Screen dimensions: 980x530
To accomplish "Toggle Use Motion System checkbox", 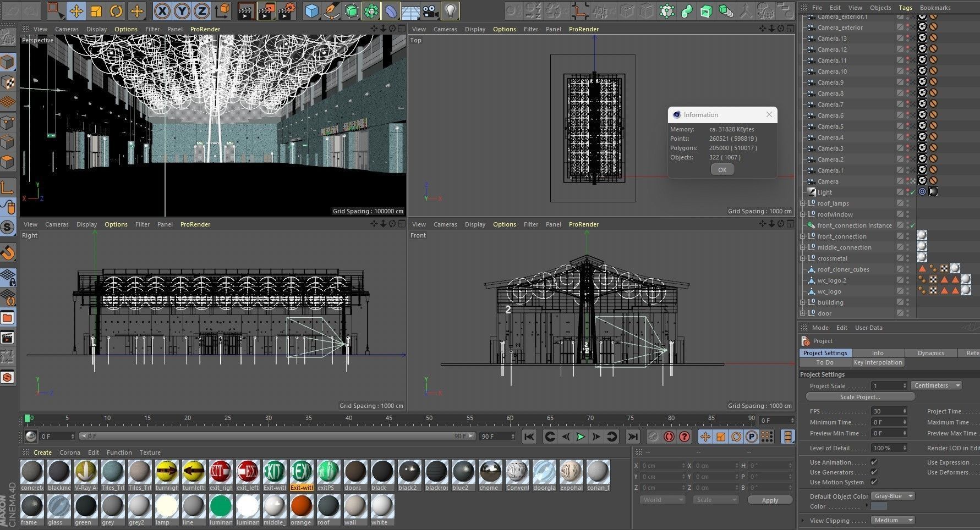I will [874, 482].
